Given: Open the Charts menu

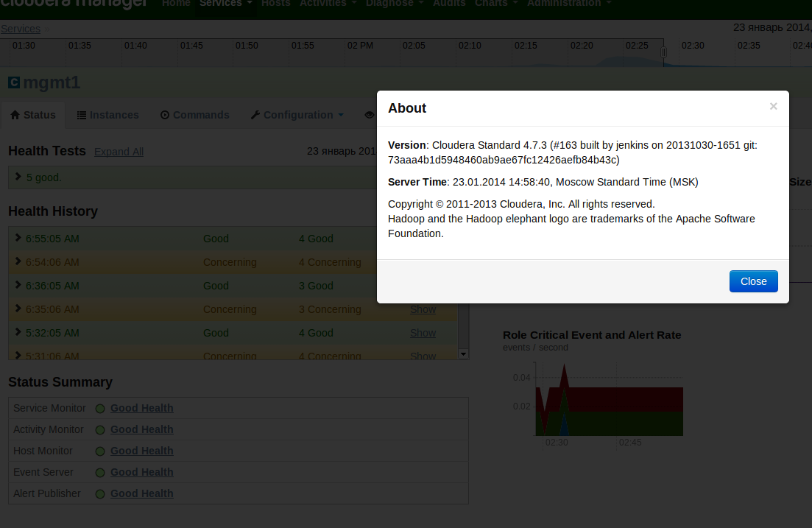Looking at the screenshot, I should click(496, 4).
